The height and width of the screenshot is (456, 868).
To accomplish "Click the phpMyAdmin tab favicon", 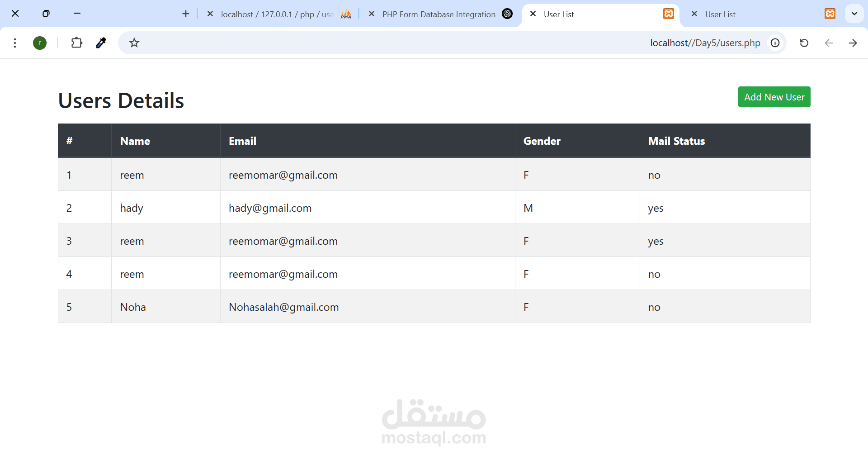I will 345,14.
